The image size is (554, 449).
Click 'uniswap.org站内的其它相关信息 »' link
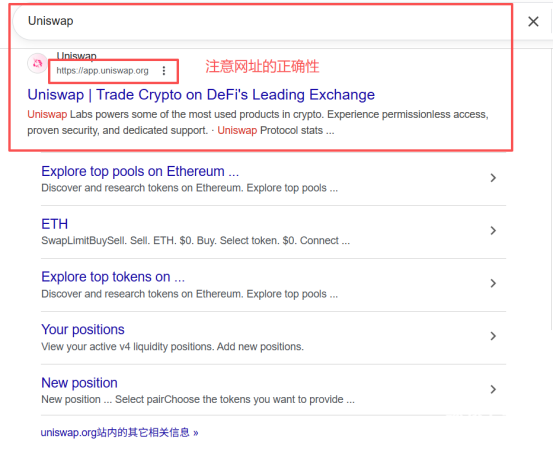tap(119, 433)
